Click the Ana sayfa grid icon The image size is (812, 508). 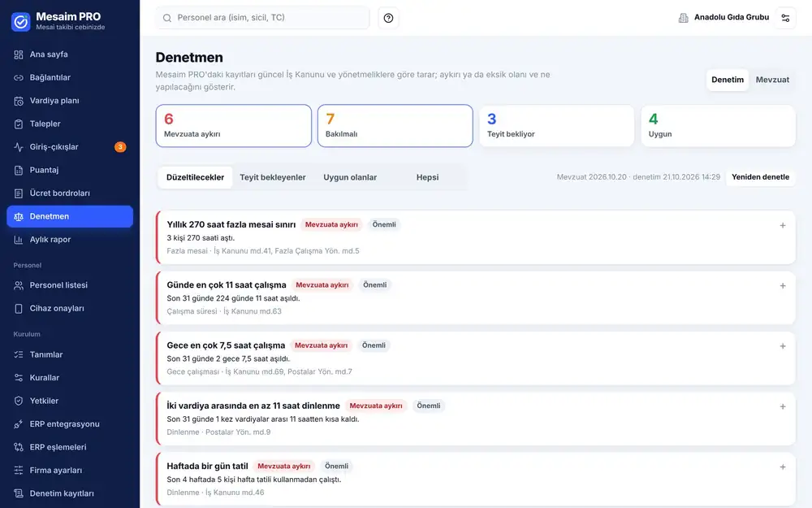tap(19, 54)
